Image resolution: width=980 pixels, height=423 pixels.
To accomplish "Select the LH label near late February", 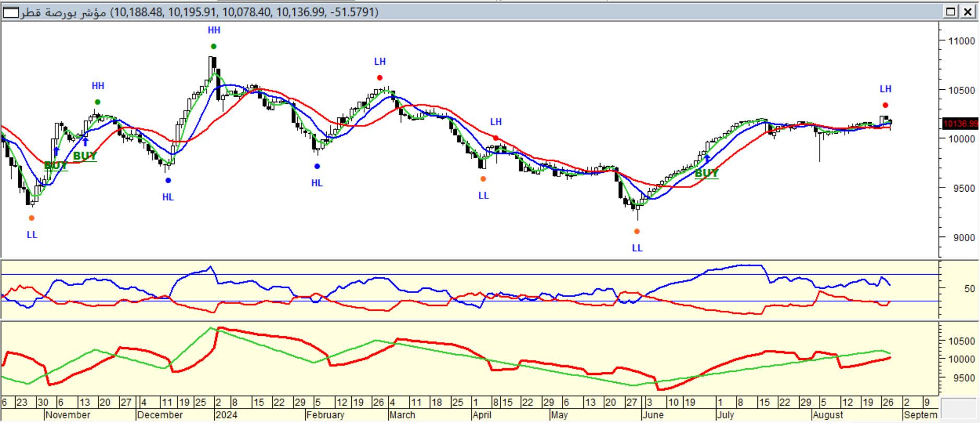I will tap(380, 62).
